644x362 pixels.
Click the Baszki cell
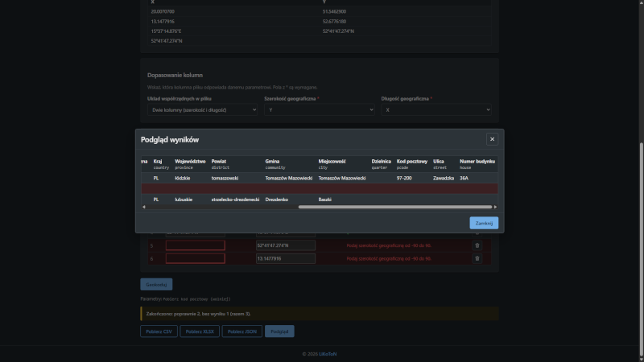point(325,200)
